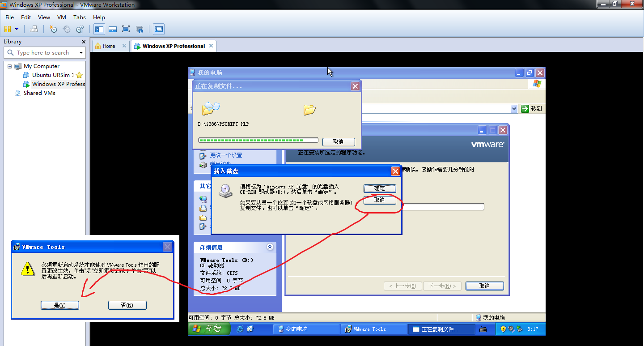The image size is (644, 346).
Task: Open the Edit menu
Action: pyautogui.click(x=26, y=17)
